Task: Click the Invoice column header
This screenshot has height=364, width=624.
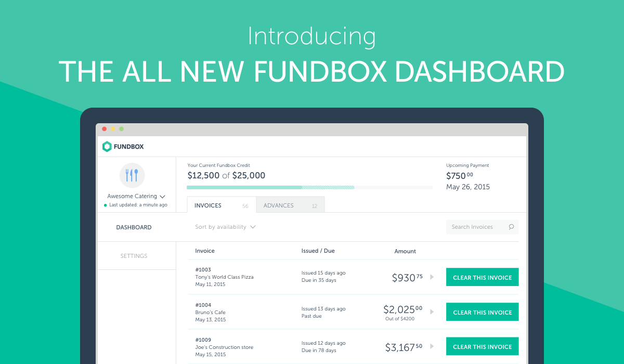Action: point(205,251)
